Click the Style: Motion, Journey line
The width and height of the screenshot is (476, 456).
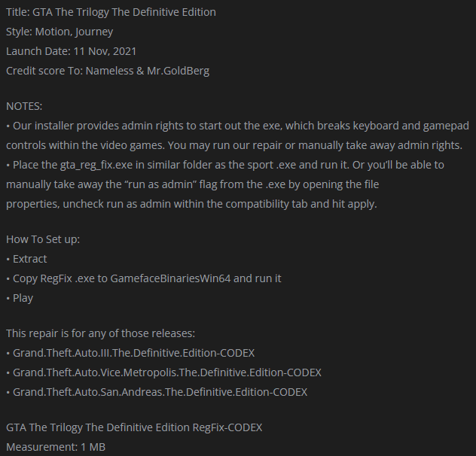pyautogui.click(x=59, y=32)
